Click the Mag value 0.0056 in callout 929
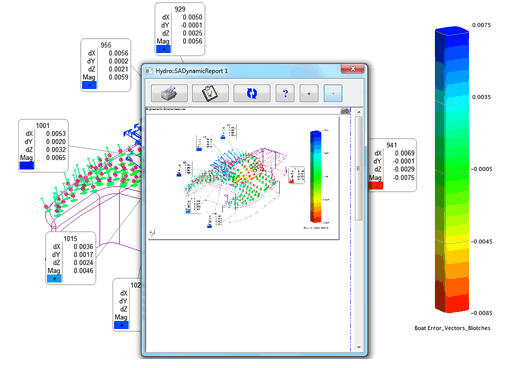Screen dimensions: 513x368 tap(192, 41)
